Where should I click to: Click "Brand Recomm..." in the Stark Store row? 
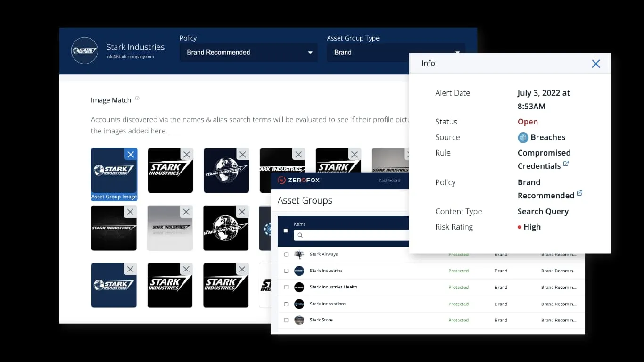(559, 320)
